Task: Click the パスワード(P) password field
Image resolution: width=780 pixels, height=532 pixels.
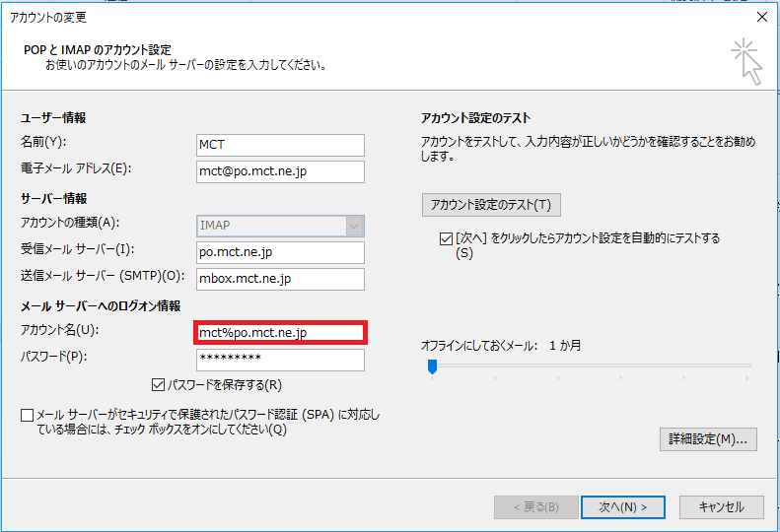Action: (280, 360)
